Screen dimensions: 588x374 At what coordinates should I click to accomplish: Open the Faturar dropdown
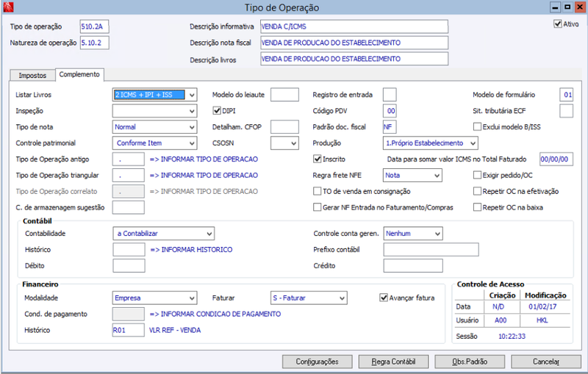341,298
